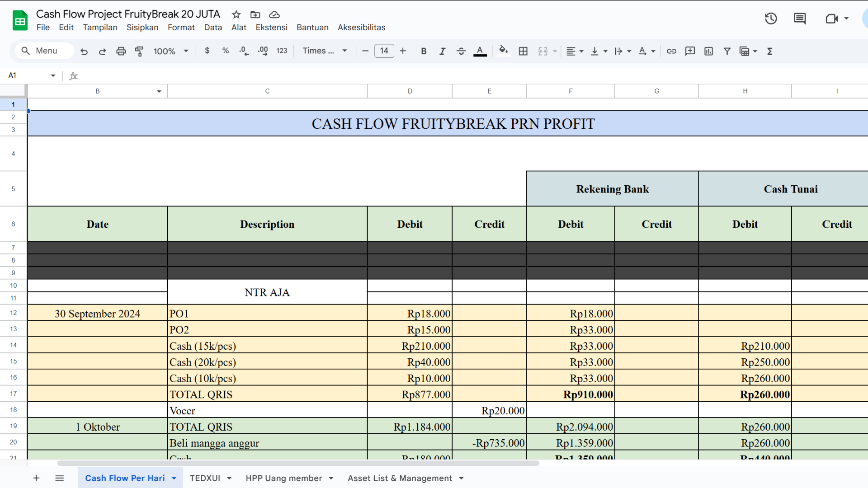The height and width of the screenshot is (488, 868).
Task: Check cloud save status icon
Action: click(x=274, y=14)
